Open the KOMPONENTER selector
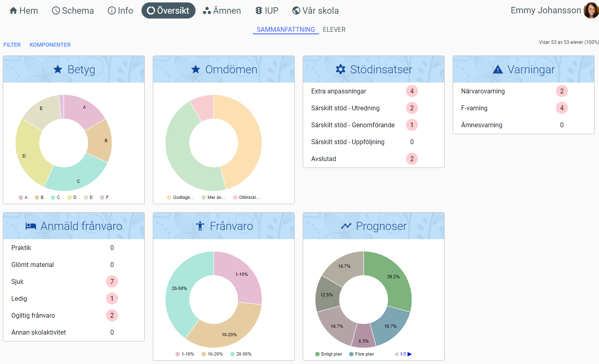The height and width of the screenshot is (364, 599). click(50, 45)
